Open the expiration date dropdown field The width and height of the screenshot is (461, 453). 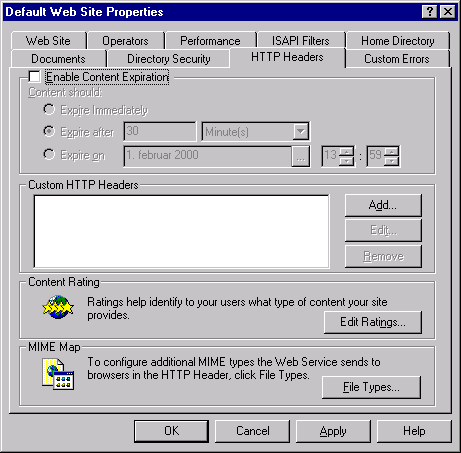pyautogui.click(x=208, y=156)
